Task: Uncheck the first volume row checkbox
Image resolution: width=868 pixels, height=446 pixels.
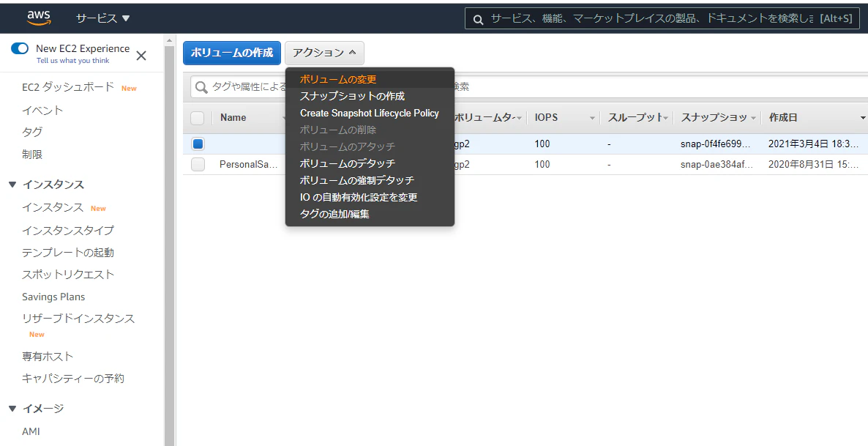Action: tap(198, 144)
